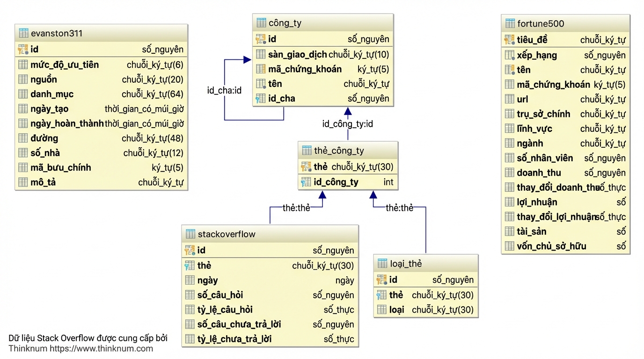The height and width of the screenshot is (359, 644).
Task: Select the doanh_thu column in fortune500
Action: (x=565, y=173)
